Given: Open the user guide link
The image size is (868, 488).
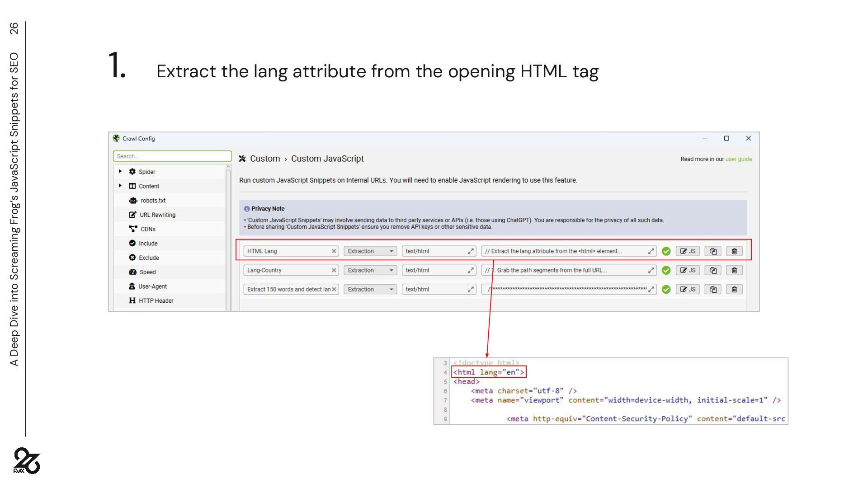Looking at the screenshot, I should point(739,159).
